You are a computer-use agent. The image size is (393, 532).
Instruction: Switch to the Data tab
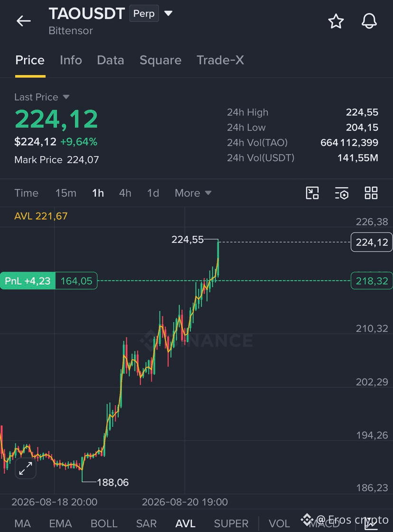click(111, 60)
